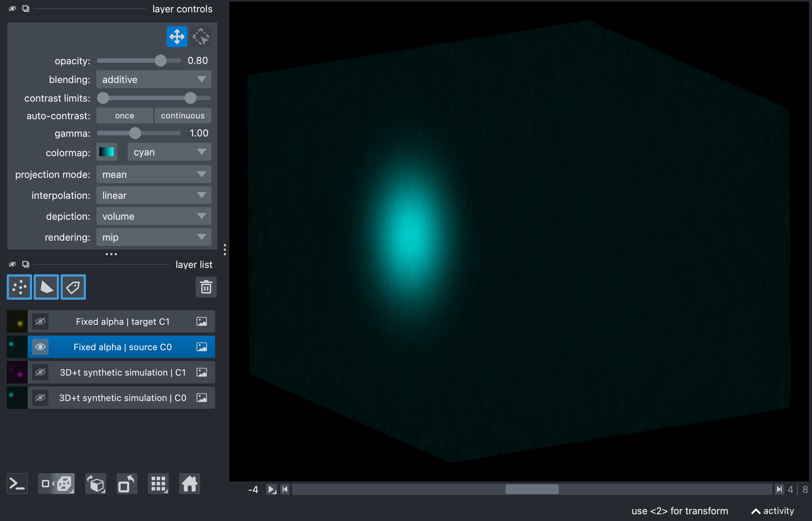Screen dimensions: 812x521
Task: Toggle grid mode
Action: (x=158, y=484)
